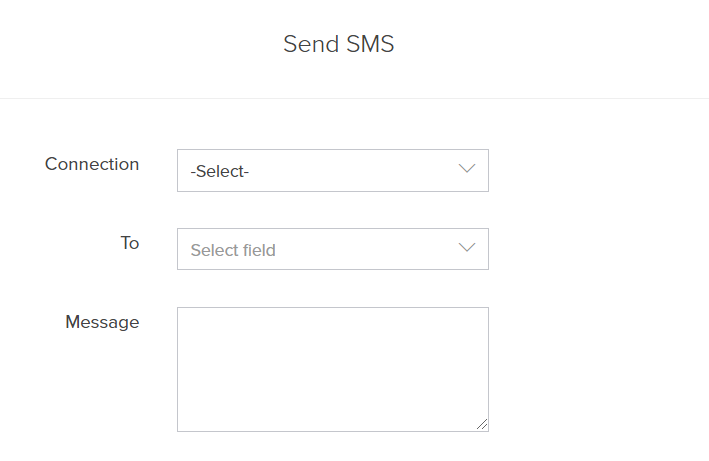Click the "-Select-" placeholder text
The height and width of the screenshot is (461, 709).
coord(219,171)
